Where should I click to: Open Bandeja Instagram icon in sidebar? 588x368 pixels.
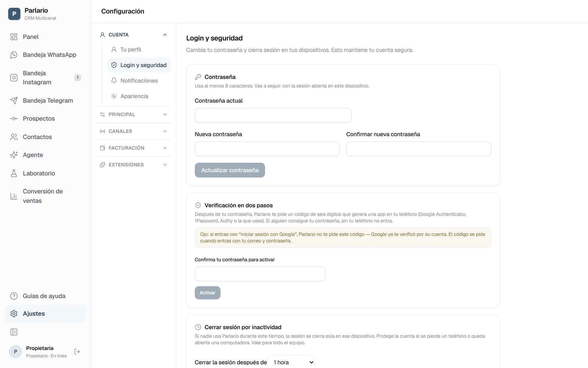pos(14,78)
